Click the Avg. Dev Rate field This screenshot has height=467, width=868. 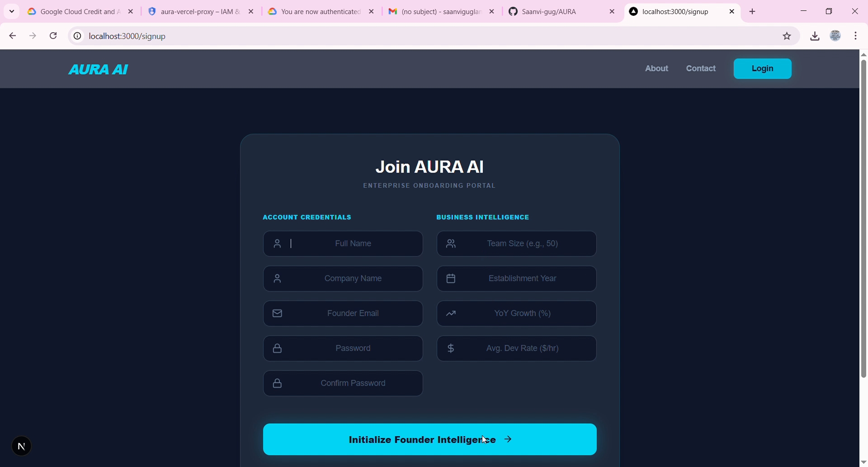[517, 348]
